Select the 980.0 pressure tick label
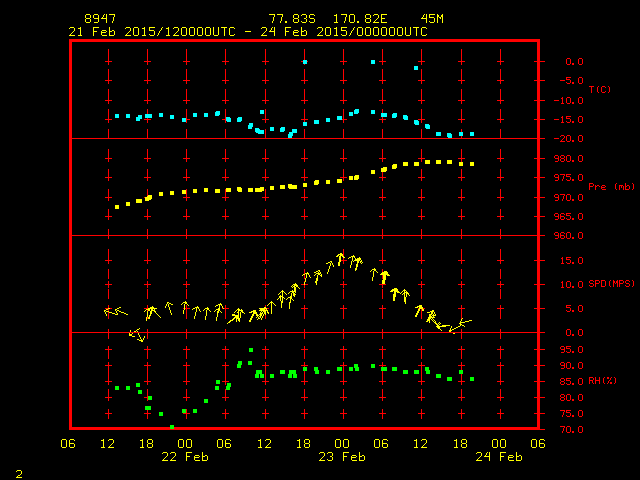640x480 pixels. (569, 158)
